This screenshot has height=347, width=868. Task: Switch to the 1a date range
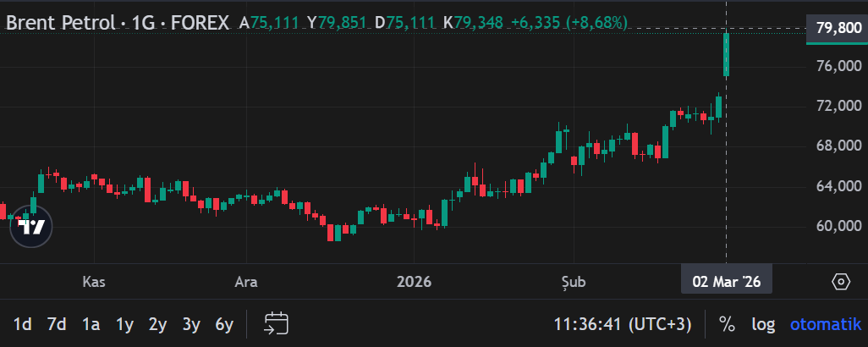coord(91,323)
